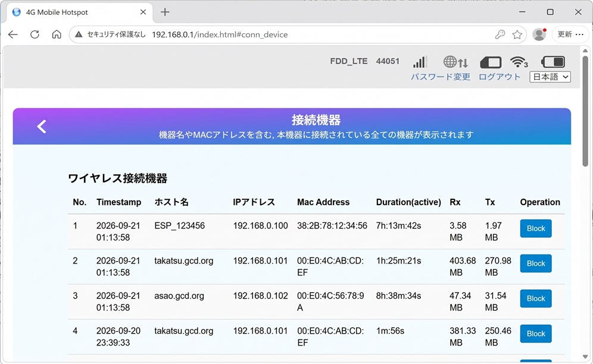593x364 pixels.
Task: Click the Operation column header
Action: 540,202
